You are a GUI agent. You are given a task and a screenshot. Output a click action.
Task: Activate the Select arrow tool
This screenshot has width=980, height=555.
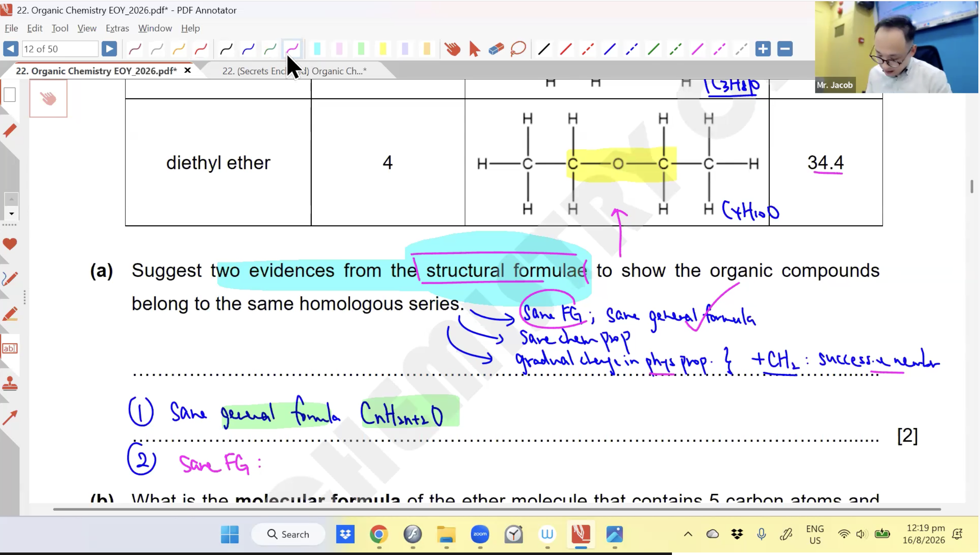474,49
